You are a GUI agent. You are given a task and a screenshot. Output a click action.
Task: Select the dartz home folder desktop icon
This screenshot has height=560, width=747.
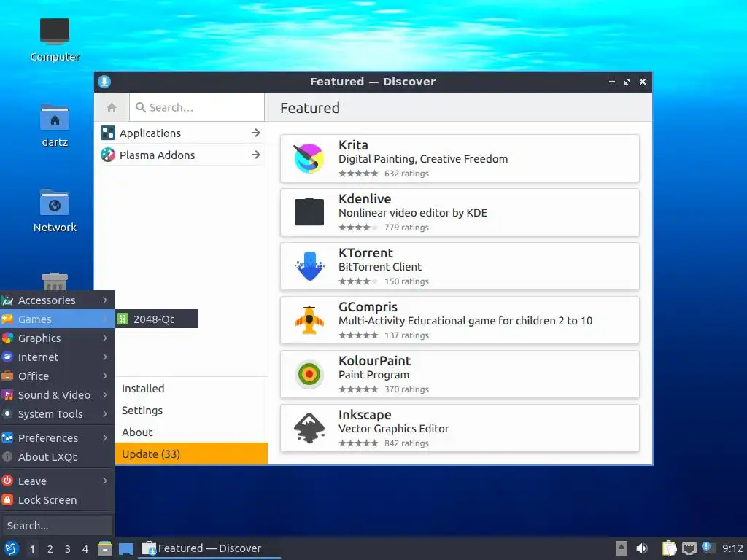(x=54, y=117)
